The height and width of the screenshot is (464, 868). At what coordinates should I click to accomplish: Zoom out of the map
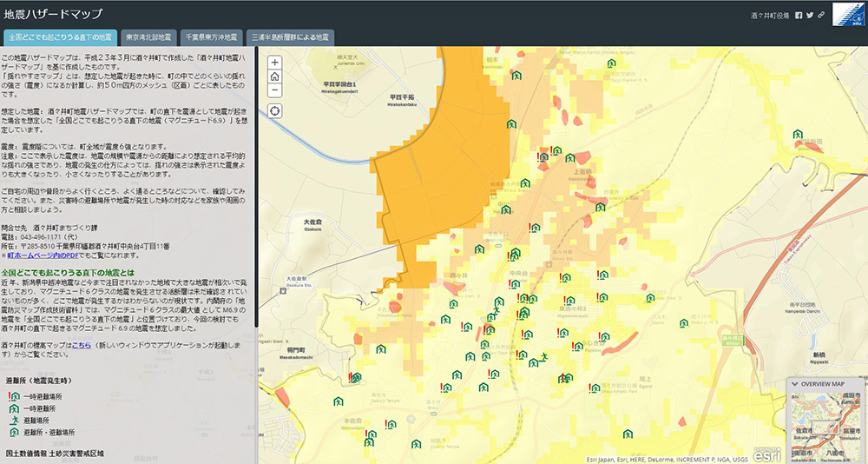click(275, 90)
